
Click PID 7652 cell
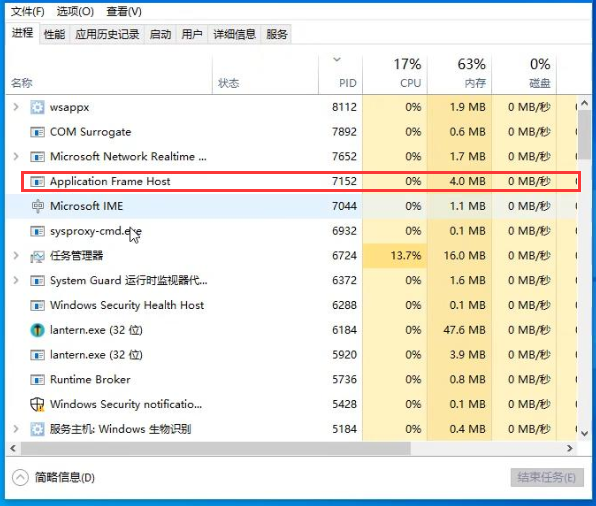coord(344,157)
